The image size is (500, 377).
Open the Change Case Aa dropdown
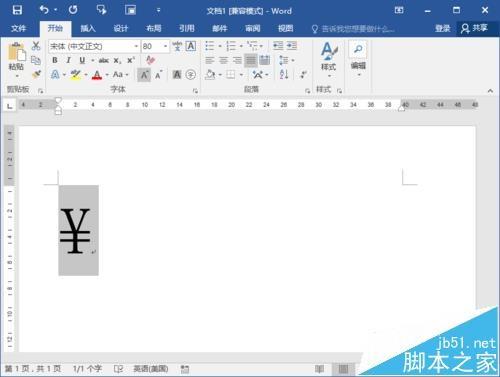(x=120, y=74)
